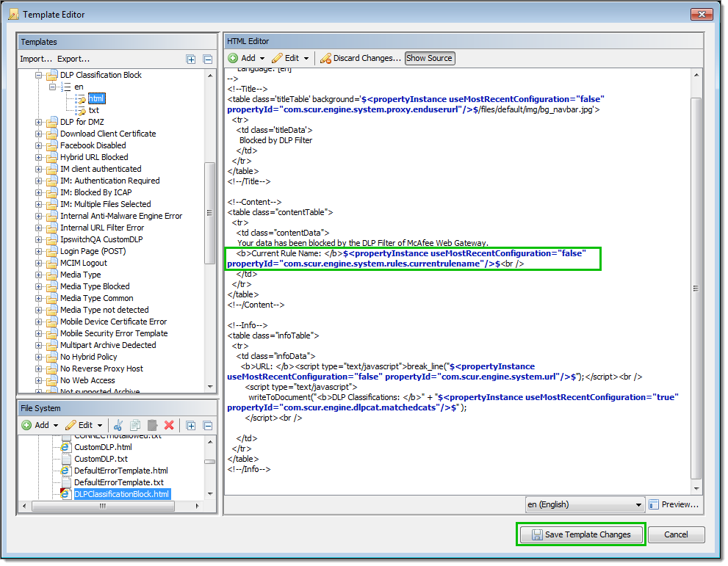728x566 pixels.
Task: Expand all nodes in Templates panel
Action: click(191, 59)
